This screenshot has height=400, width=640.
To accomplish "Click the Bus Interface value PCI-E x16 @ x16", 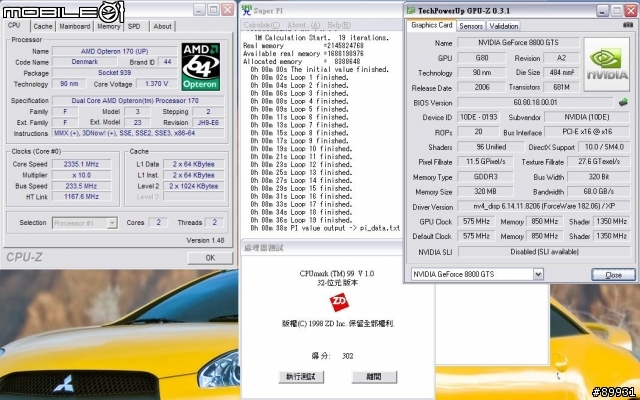I will point(587,132).
